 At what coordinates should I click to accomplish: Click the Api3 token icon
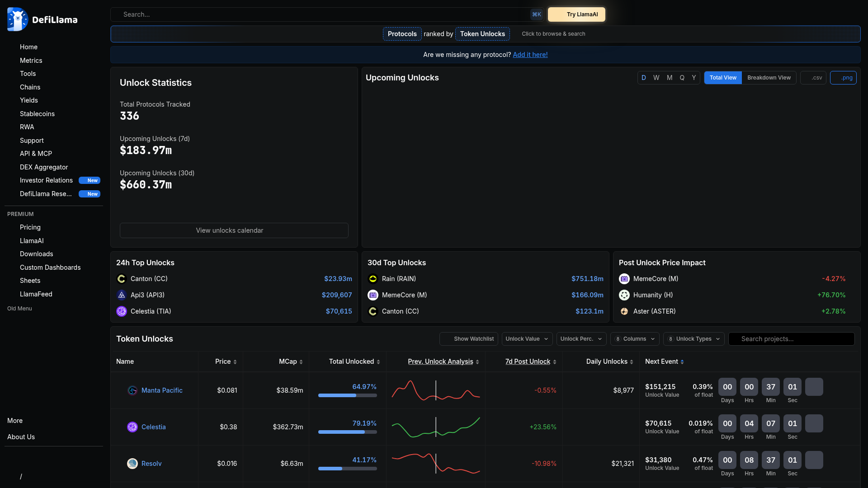pos(121,295)
